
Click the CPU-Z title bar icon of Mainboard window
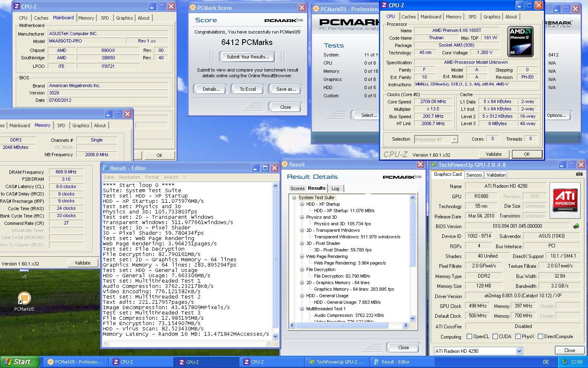click(x=16, y=7)
